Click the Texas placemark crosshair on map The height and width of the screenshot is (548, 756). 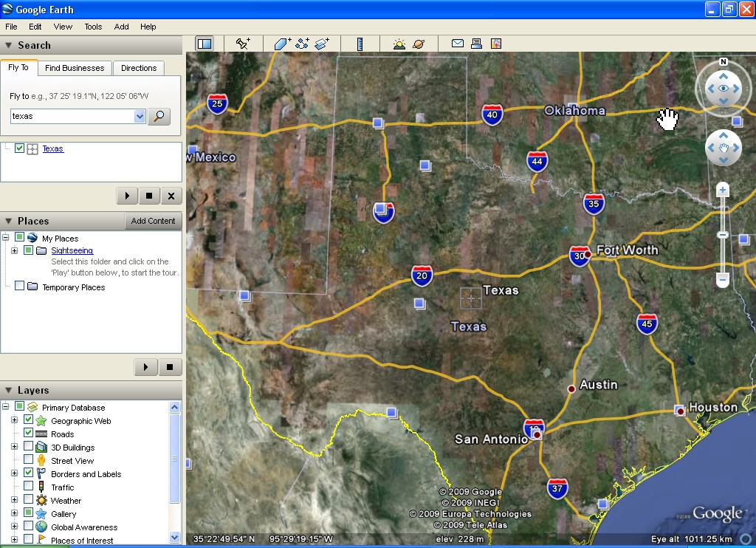point(470,298)
